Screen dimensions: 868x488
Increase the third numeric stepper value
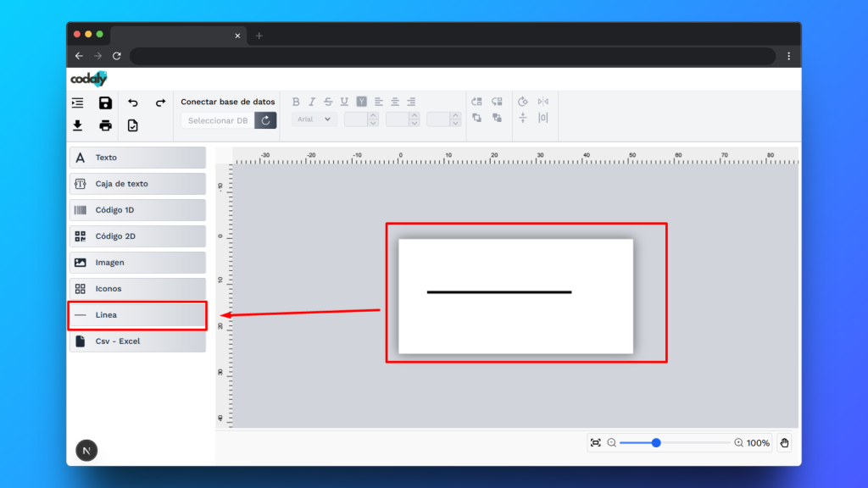(455, 115)
